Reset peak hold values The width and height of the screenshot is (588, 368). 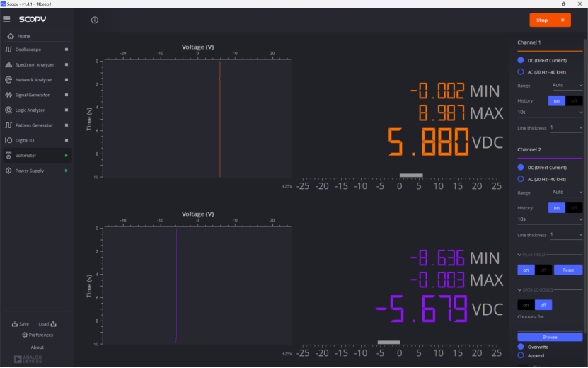[x=568, y=270]
